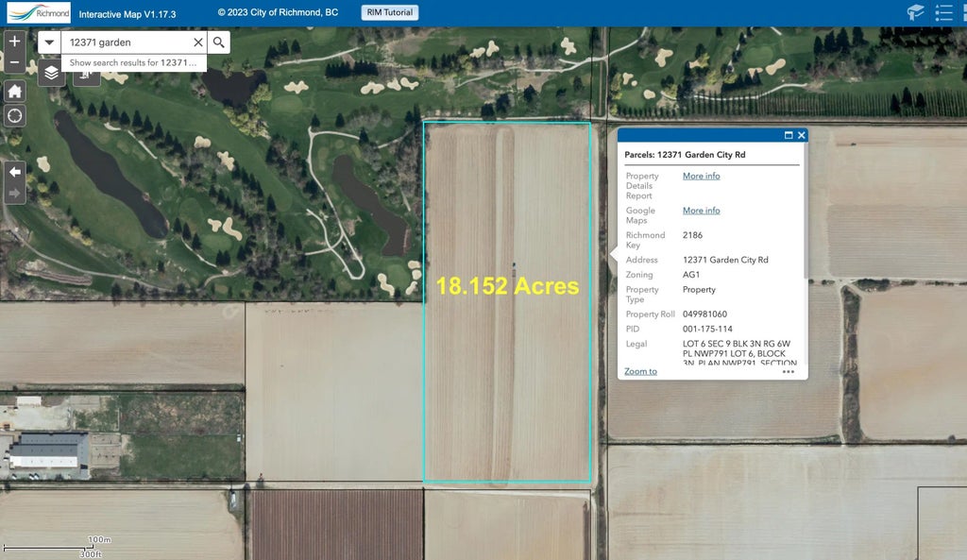Click Zoom to in the popup
967x560 pixels.
(x=640, y=371)
